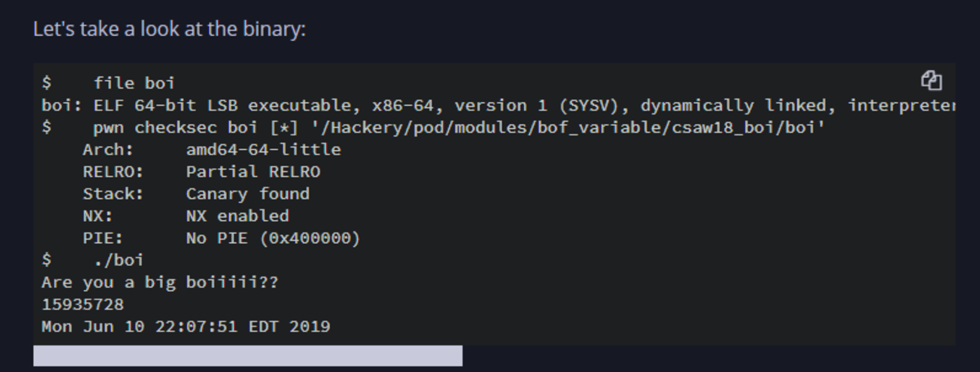980x372 pixels.
Task: Click the "No PIE (0x400000)" value
Action: coord(273,238)
